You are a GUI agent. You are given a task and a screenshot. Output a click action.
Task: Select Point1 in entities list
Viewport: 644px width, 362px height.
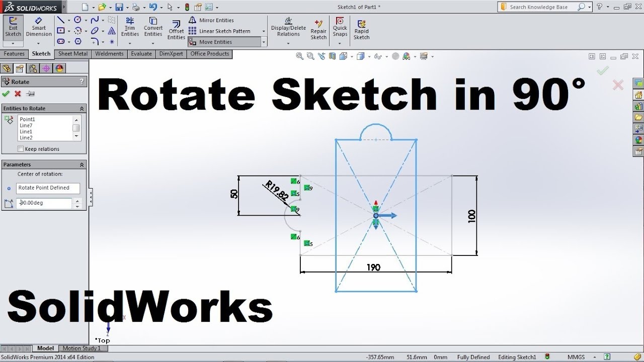point(27,119)
